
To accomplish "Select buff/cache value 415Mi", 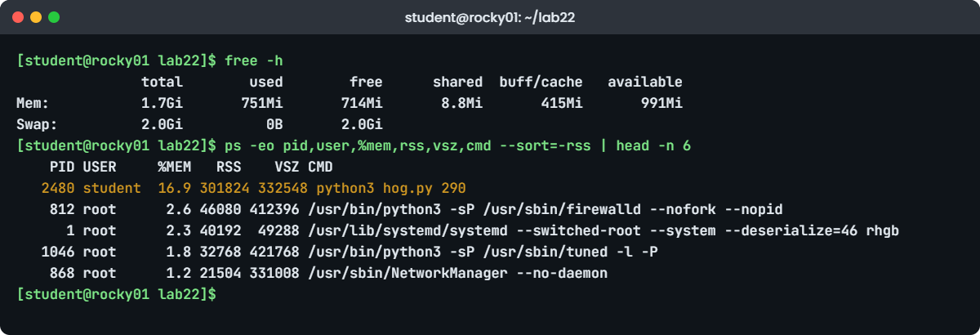I will [x=562, y=104].
